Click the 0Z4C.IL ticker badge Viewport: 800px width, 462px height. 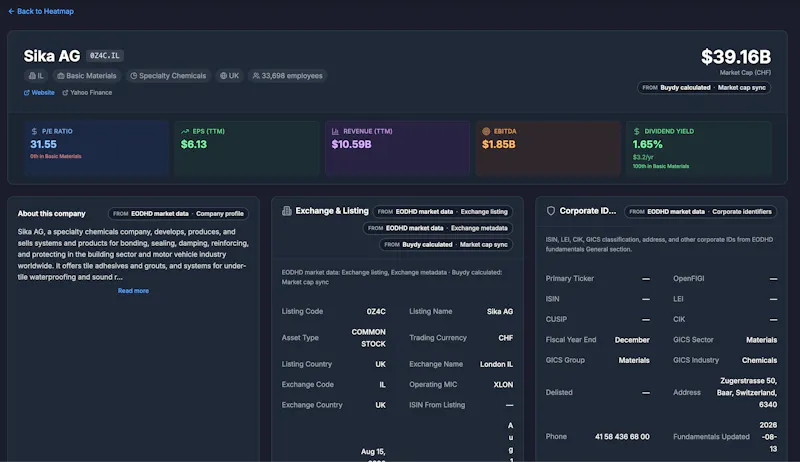[x=105, y=56]
